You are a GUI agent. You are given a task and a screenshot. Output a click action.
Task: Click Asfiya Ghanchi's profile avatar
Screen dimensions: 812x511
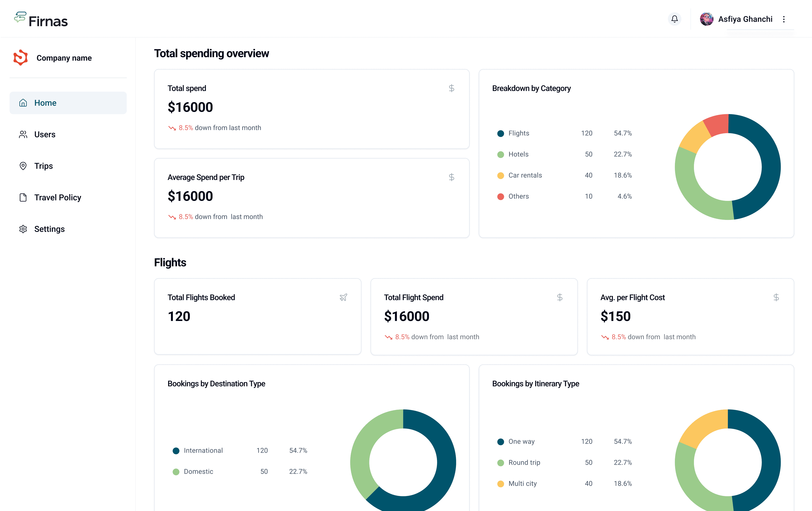coord(706,19)
